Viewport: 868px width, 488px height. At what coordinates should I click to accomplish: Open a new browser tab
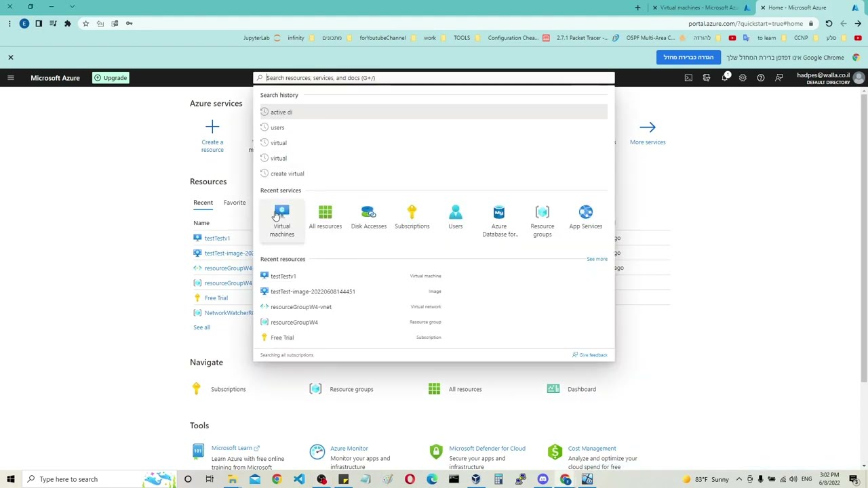coord(637,7)
